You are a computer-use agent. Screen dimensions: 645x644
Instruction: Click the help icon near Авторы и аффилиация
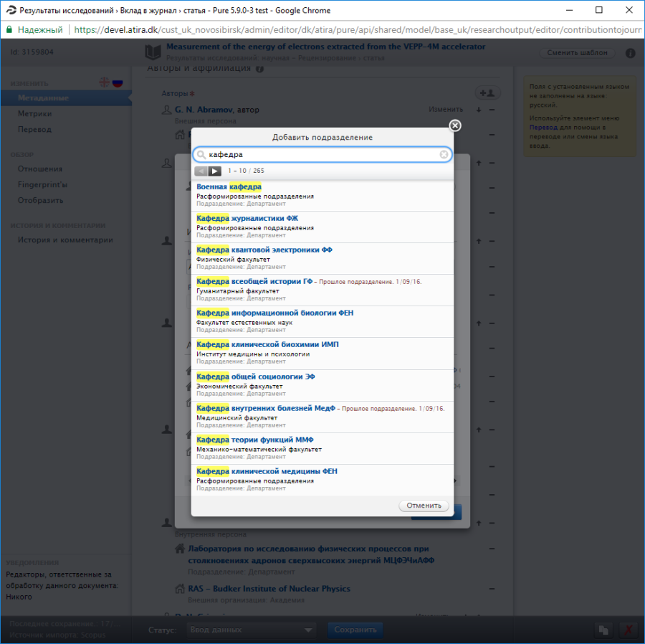tap(259, 69)
